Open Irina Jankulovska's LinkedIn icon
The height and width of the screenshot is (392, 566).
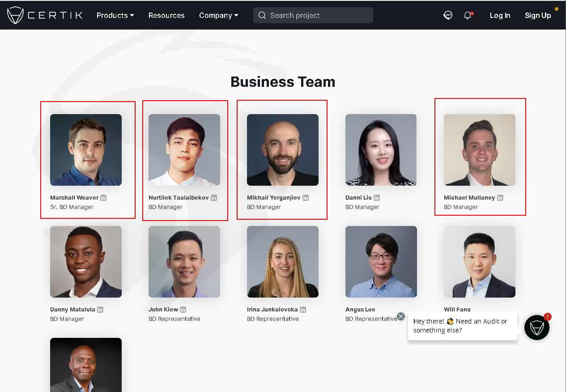303,309
